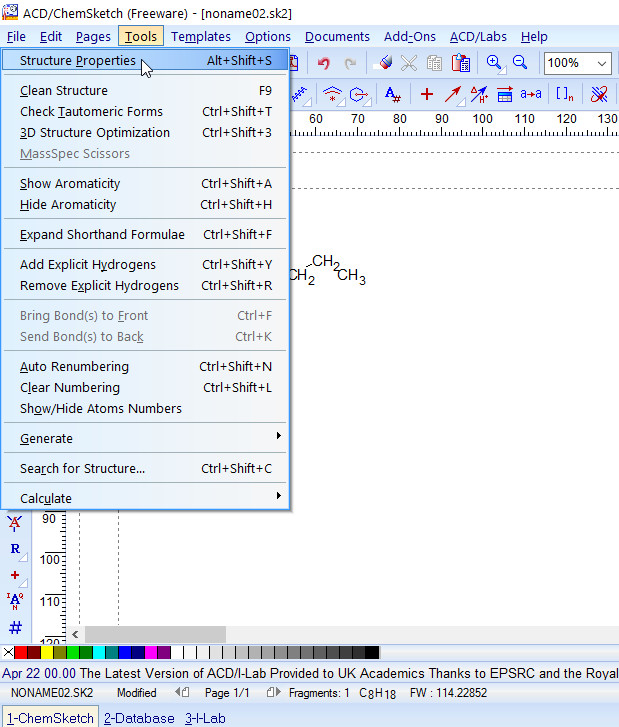
Task: Switch to the 2-Database tab
Action: click(x=139, y=718)
